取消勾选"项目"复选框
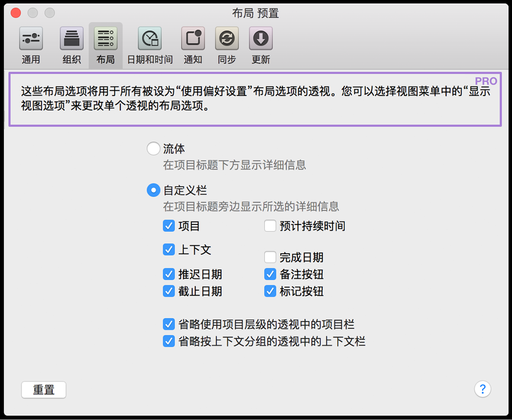This screenshot has height=420, width=512. click(169, 226)
